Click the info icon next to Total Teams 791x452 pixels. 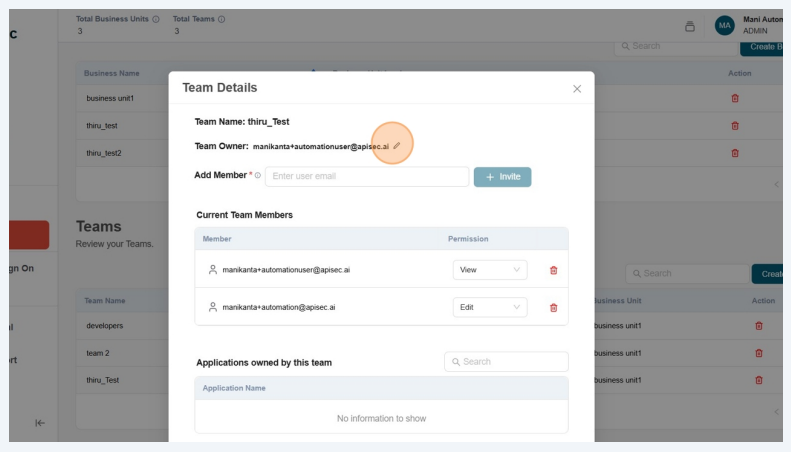tap(221, 19)
